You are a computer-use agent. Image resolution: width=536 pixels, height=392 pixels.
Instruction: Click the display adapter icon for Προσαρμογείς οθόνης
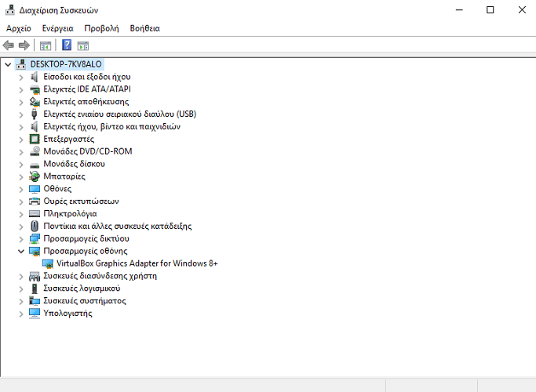(35, 252)
